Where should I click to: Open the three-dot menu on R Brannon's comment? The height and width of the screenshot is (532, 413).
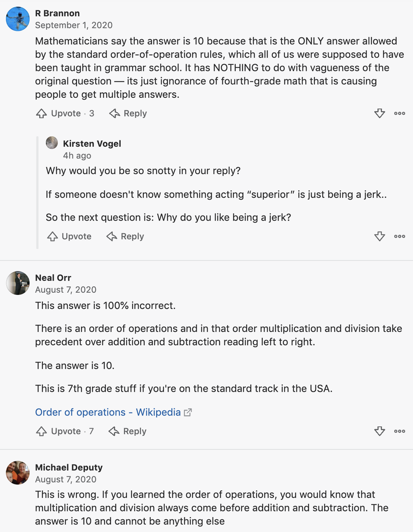399,113
